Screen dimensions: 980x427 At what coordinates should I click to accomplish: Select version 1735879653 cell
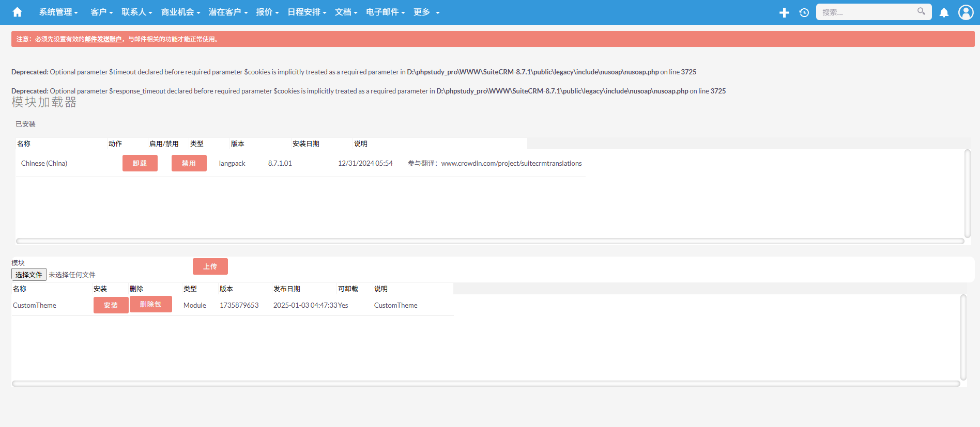pos(239,305)
